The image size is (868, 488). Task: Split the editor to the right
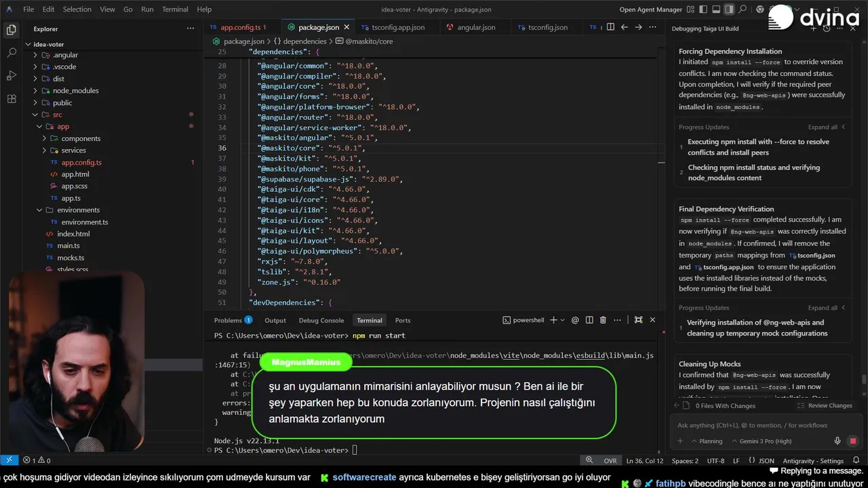611,27
